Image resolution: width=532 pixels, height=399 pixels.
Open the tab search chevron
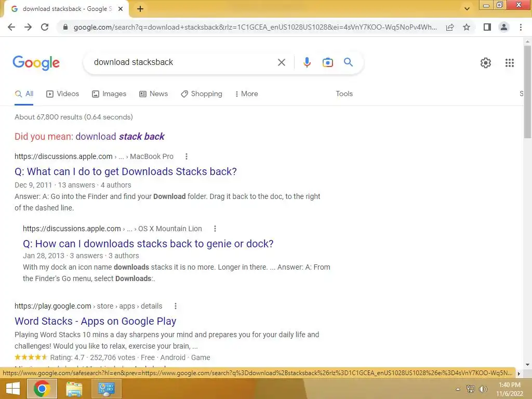467,9
